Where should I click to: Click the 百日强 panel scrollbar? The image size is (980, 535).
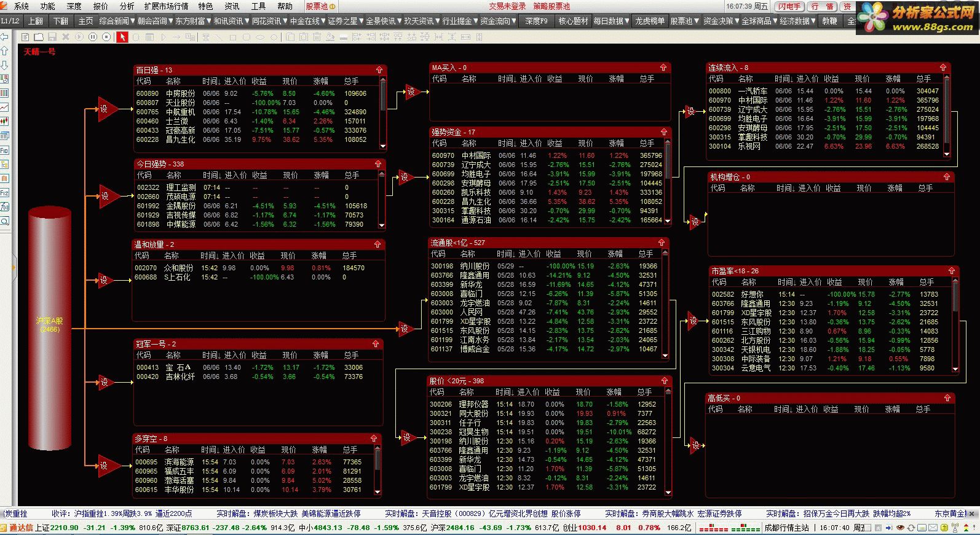pos(383,113)
